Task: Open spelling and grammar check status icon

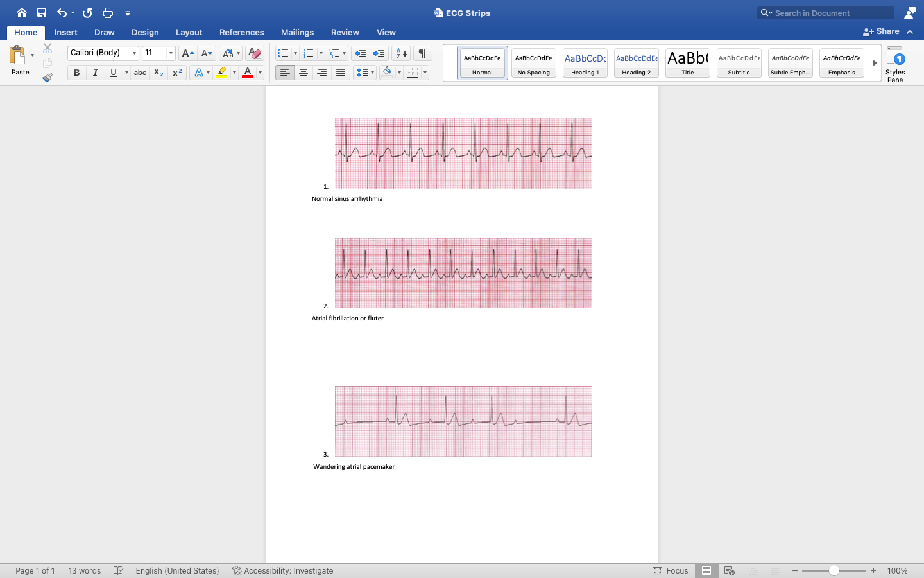Action: click(118, 570)
